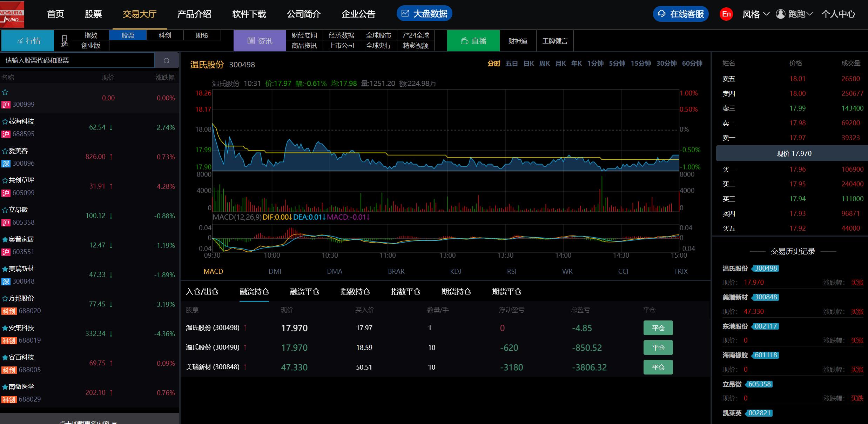Open 王牌健言 live channel
This screenshot has height=424, width=868.
[555, 41]
